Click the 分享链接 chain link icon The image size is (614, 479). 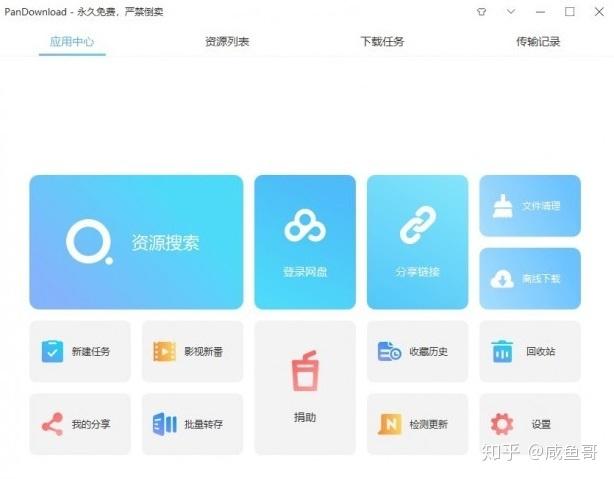click(418, 225)
